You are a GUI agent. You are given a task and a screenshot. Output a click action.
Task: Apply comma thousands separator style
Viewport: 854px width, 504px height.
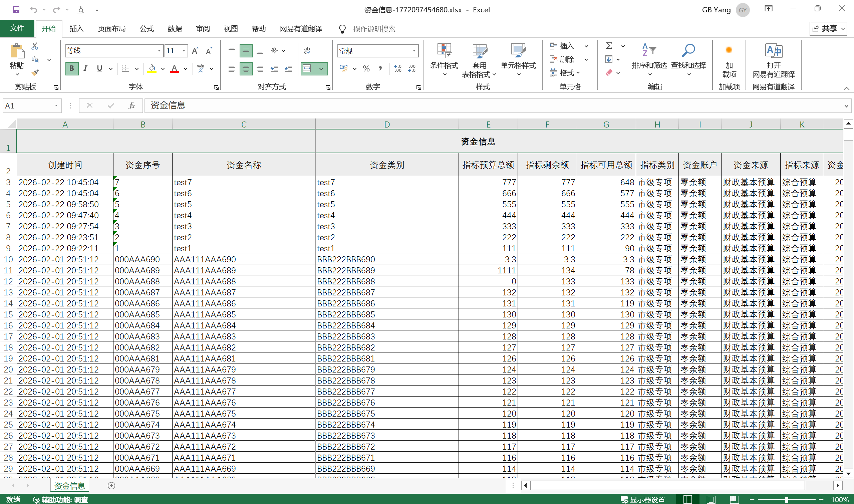click(380, 69)
